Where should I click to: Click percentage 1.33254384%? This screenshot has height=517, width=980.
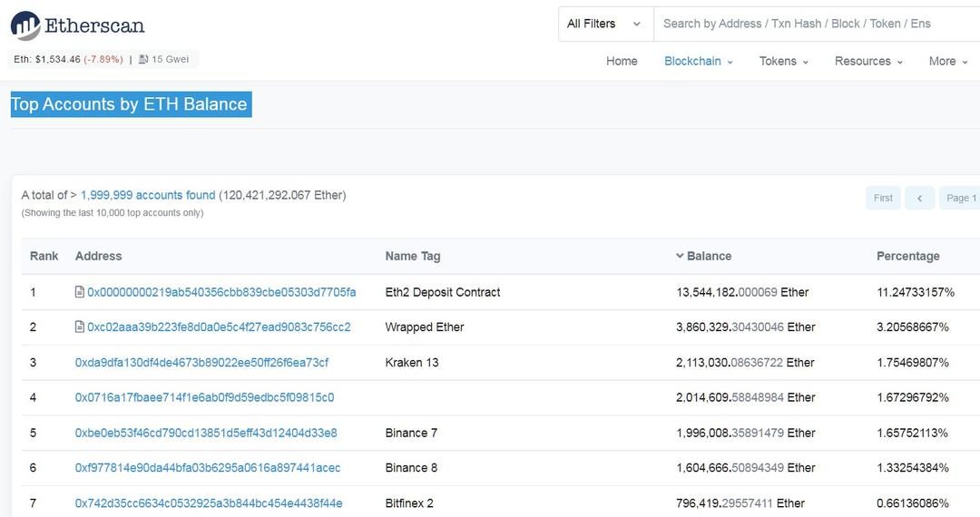tap(913, 468)
